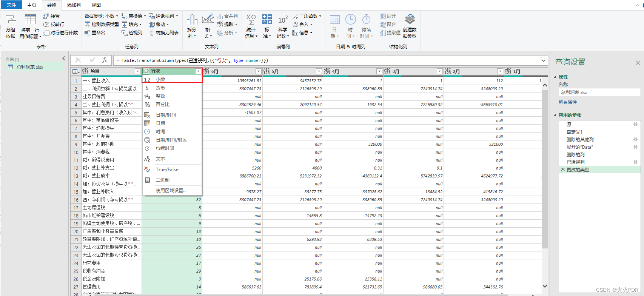Choose 使用区域设置... in menu

tap(172, 191)
